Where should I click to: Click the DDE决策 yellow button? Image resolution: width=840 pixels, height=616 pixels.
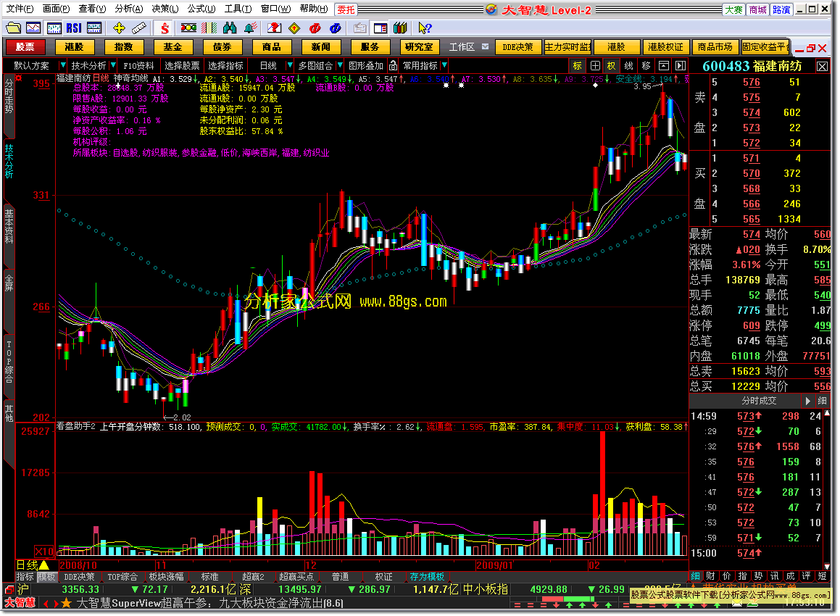click(517, 46)
